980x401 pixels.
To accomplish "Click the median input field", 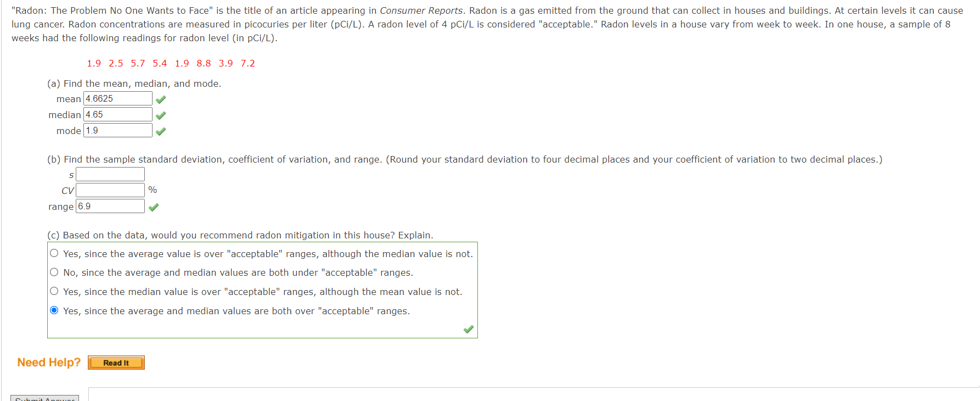I will (118, 114).
